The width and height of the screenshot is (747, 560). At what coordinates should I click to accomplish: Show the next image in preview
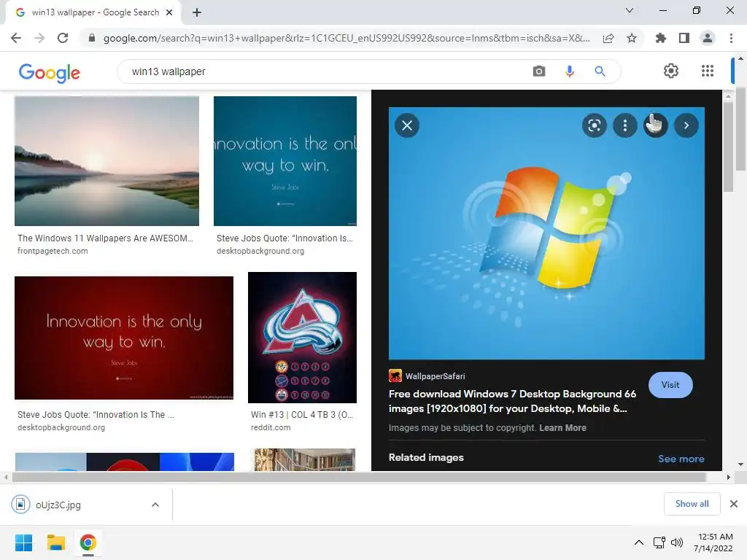686,125
